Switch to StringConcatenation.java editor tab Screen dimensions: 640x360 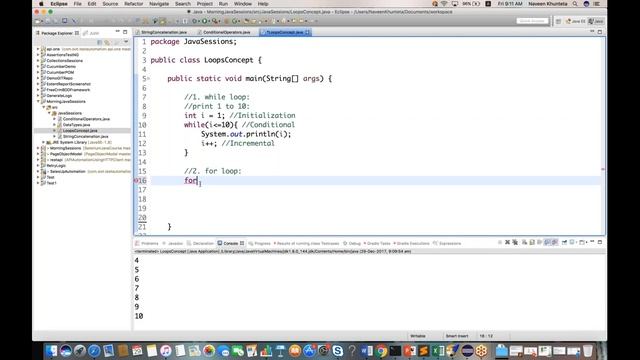[x=161, y=32]
